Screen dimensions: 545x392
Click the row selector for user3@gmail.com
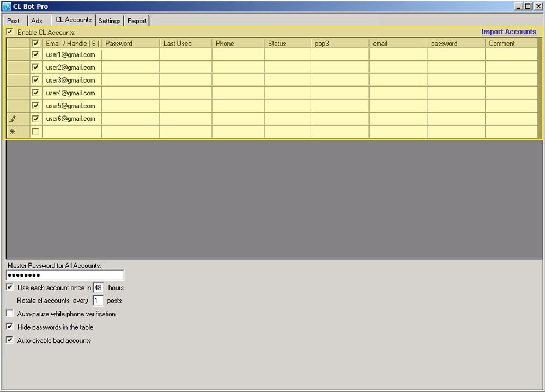click(x=18, y=80)
